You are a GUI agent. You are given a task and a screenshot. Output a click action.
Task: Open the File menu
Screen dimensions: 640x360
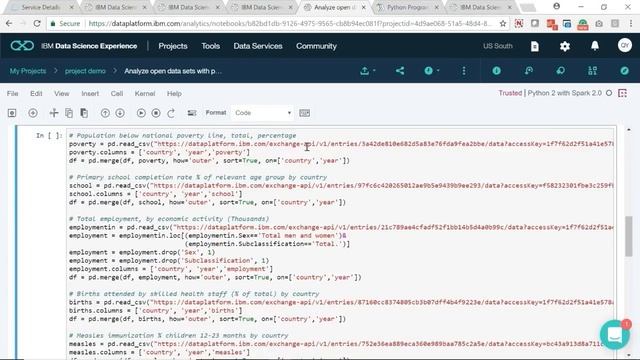tap(13, 93)
